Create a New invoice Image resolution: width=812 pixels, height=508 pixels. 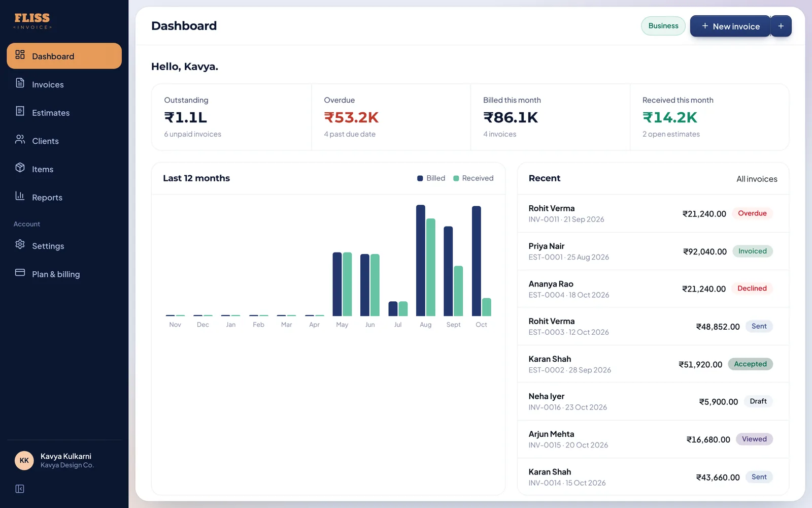[x=730, y=26]
